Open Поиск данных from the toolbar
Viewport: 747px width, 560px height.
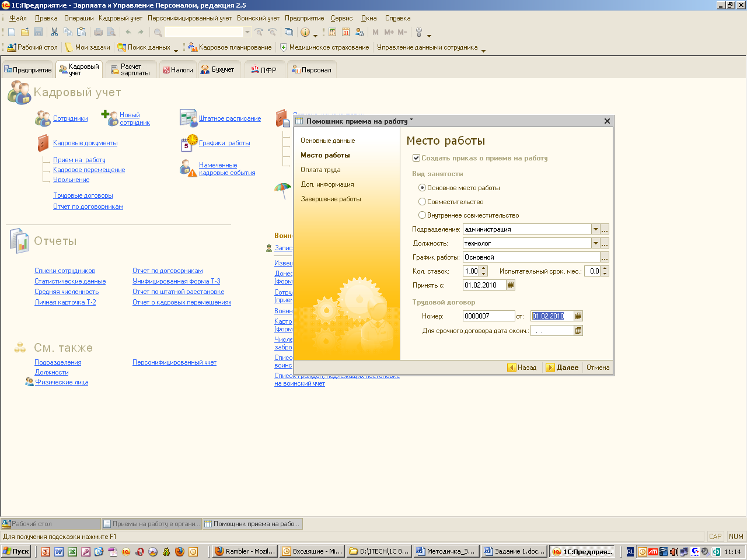[144, 47]
